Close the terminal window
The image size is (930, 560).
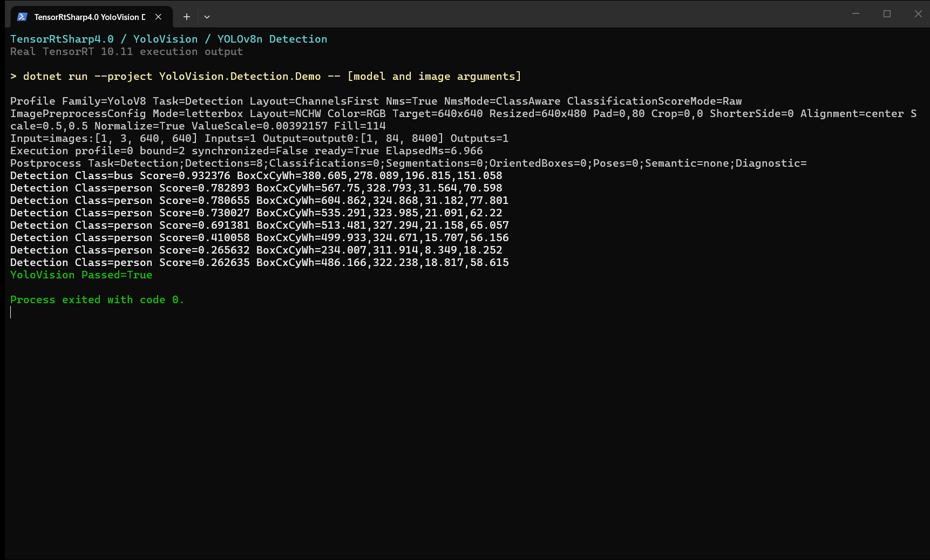[x=918, y=14]
